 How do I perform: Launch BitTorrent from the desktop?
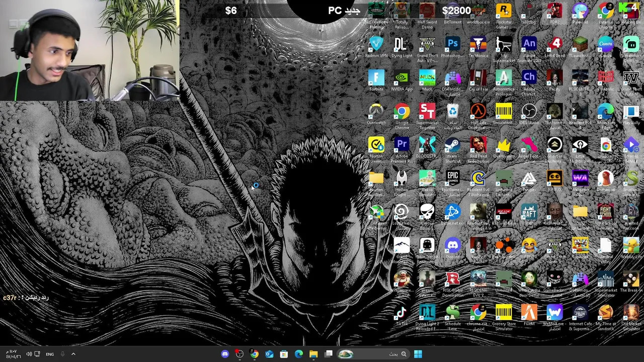[452, 14]
